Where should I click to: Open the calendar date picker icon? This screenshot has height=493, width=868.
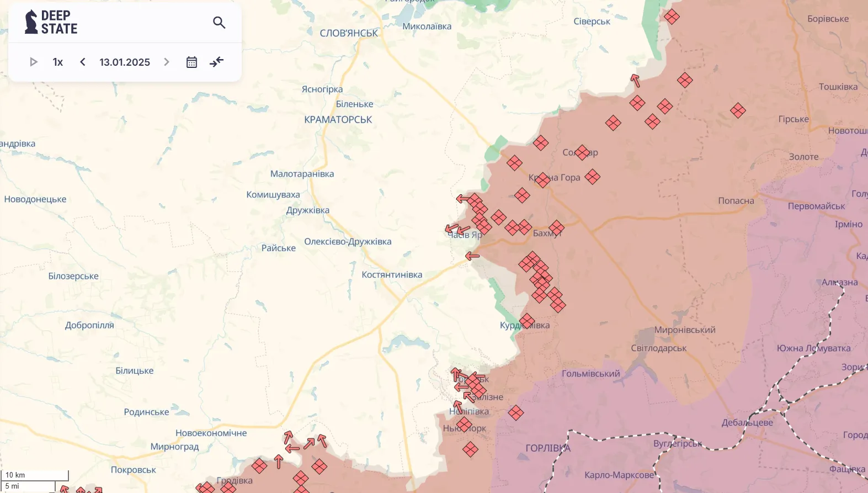[191, 62]
